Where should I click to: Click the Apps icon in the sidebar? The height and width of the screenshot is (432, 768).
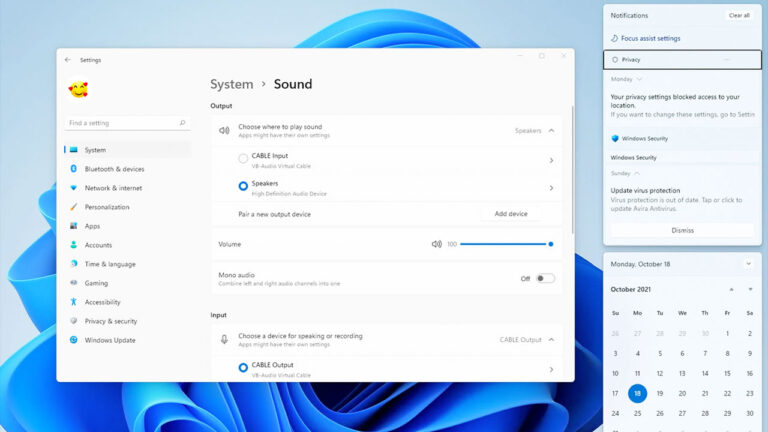pos(73,226)
